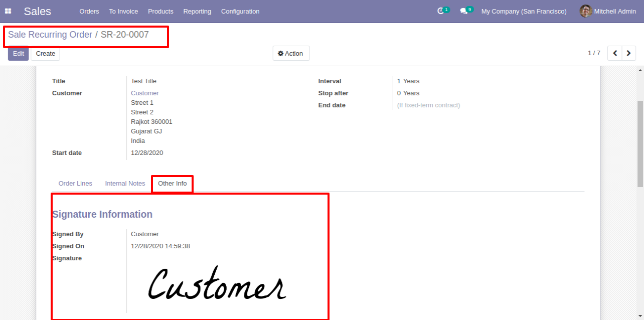Select the Other Info tab
Viewport: 644px width, 320px height.
point(173,184)
